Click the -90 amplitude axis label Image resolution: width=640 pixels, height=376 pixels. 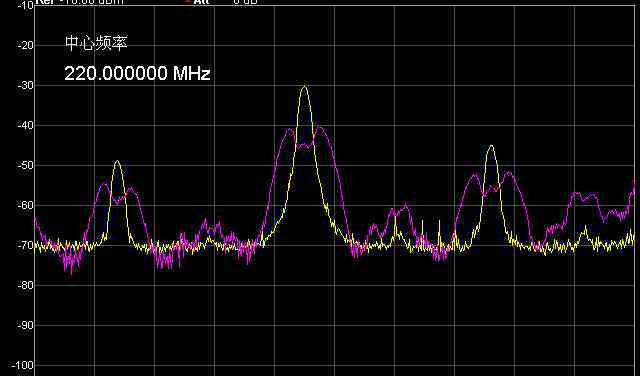coord(25,325)
